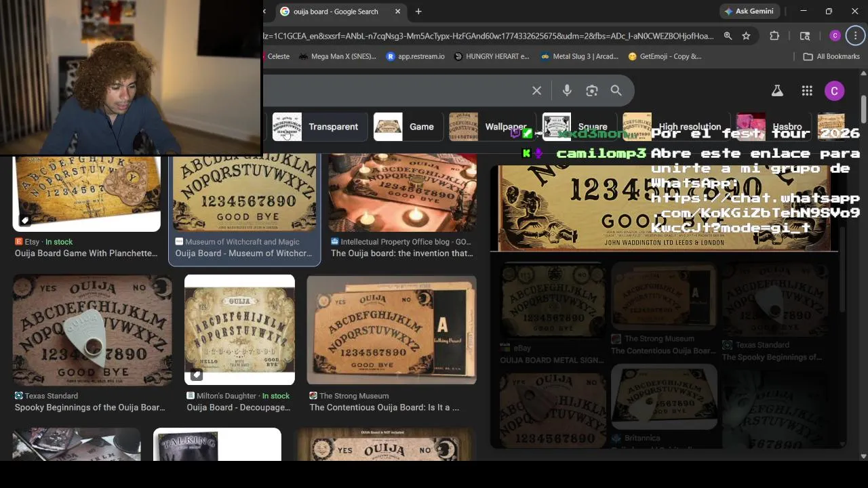
Task: Click the large John Waddington ouija preview image
Action: pyautogui.click(x=664, y=208)
